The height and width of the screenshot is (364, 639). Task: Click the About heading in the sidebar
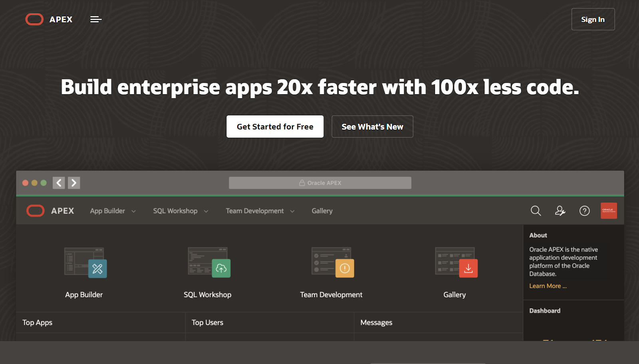pos(538,235)
